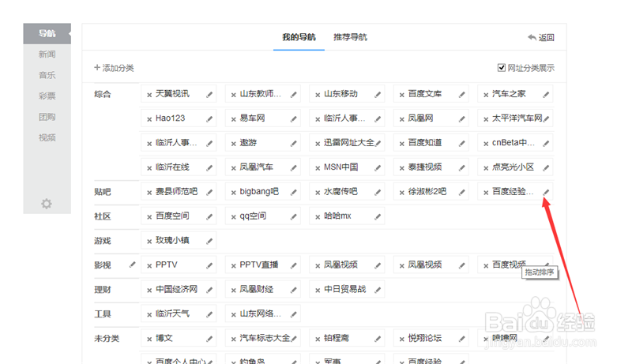The image size is (632, 364).
Task: Switch to the 我的导航 tab
Action: click(299, 37)
